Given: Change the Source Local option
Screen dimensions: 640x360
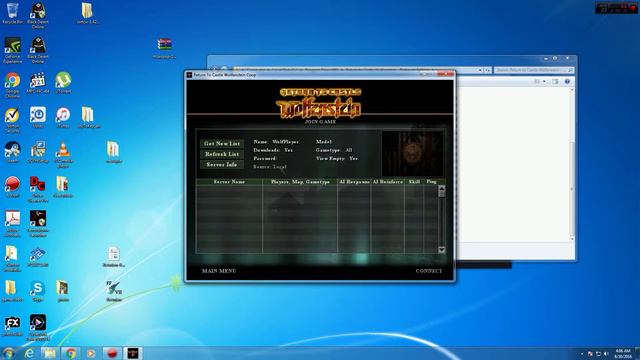Looking at the screenshot, I should pyautogui.click(x=270, y=167).
